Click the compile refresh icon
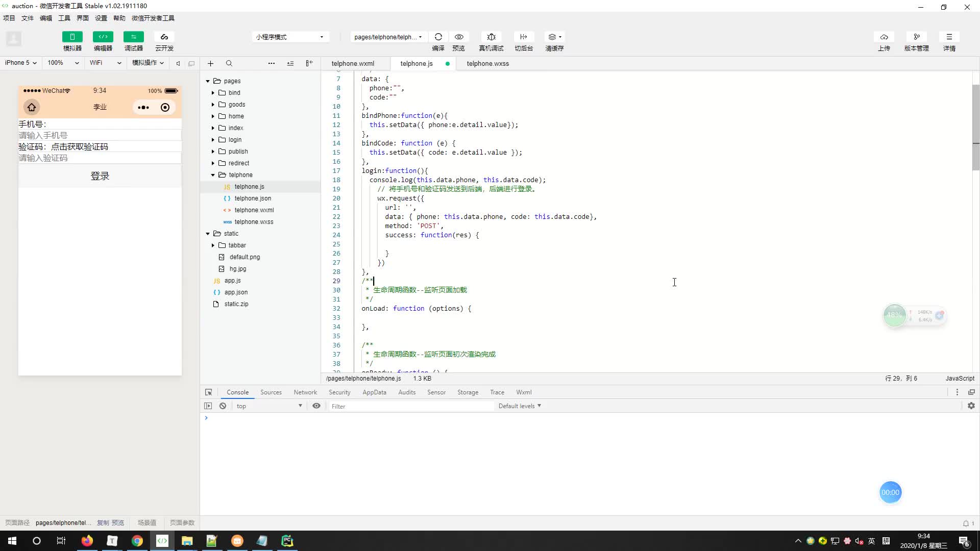This screenshot has height=551, width=980. (438, 37)
